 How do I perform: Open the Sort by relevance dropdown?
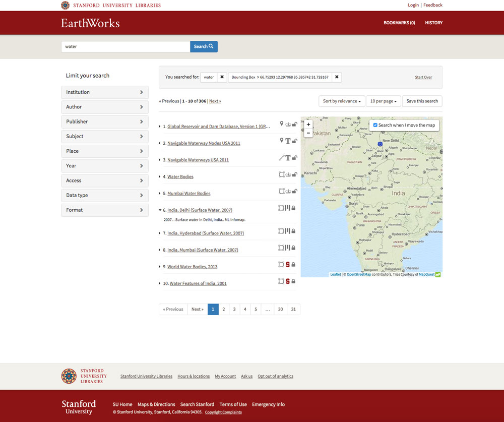[342, 101]
